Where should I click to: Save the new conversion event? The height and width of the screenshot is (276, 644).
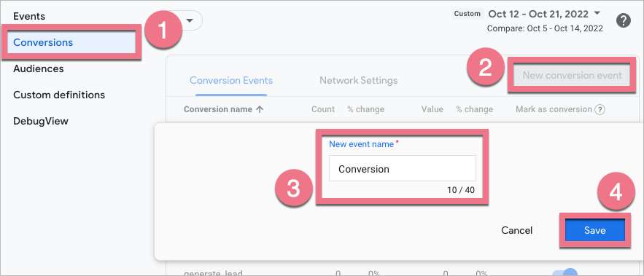(594, 230)
